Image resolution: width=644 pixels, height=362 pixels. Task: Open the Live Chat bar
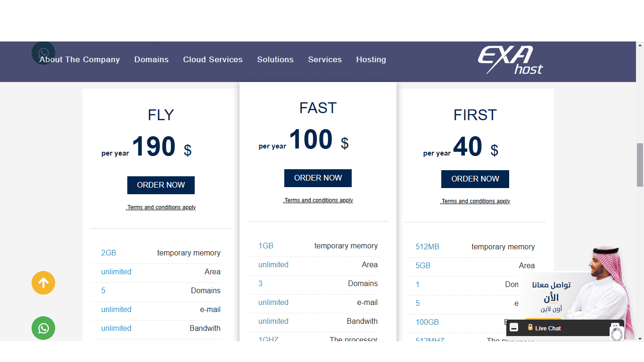click(565, 328)
